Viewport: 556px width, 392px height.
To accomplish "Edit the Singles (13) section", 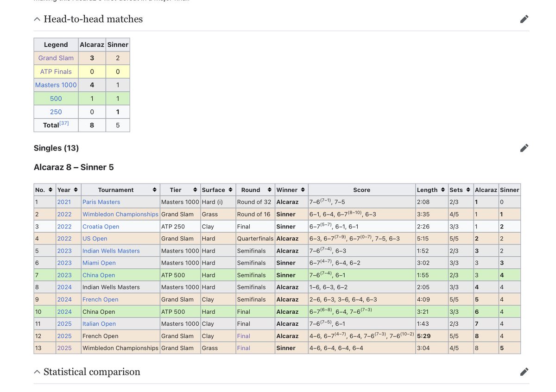I will click(524, 148).
